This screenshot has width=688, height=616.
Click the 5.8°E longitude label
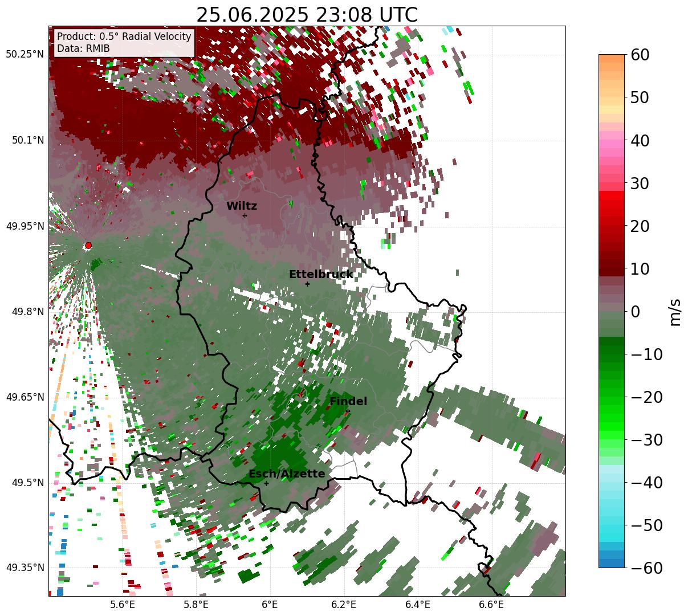(x=197, y=604)
